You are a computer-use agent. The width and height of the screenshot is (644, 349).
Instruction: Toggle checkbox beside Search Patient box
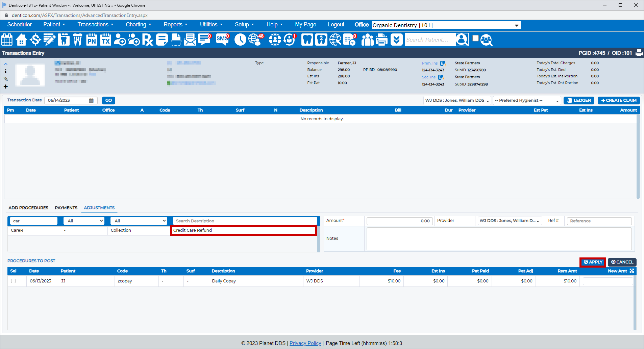tap(475, 38)
